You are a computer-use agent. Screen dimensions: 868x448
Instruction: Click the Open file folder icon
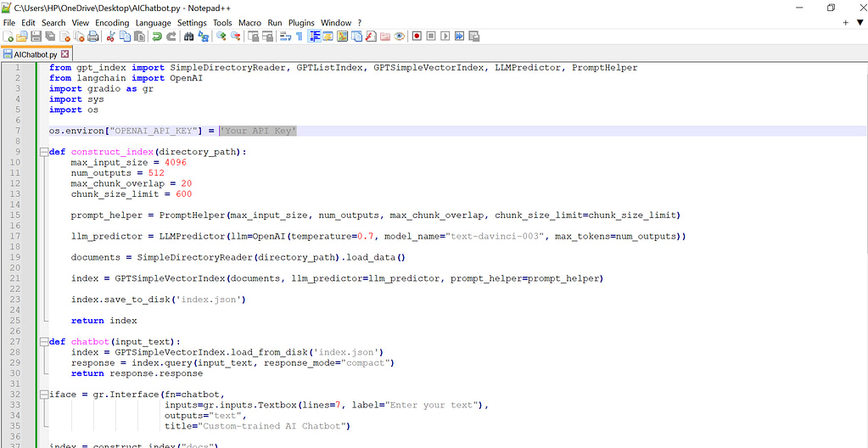(22, 36)
